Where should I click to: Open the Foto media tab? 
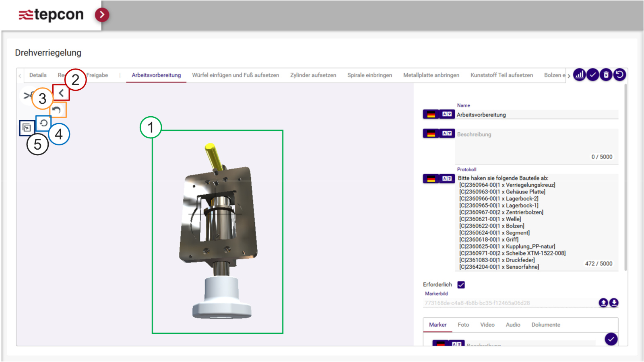pos(463,325)
